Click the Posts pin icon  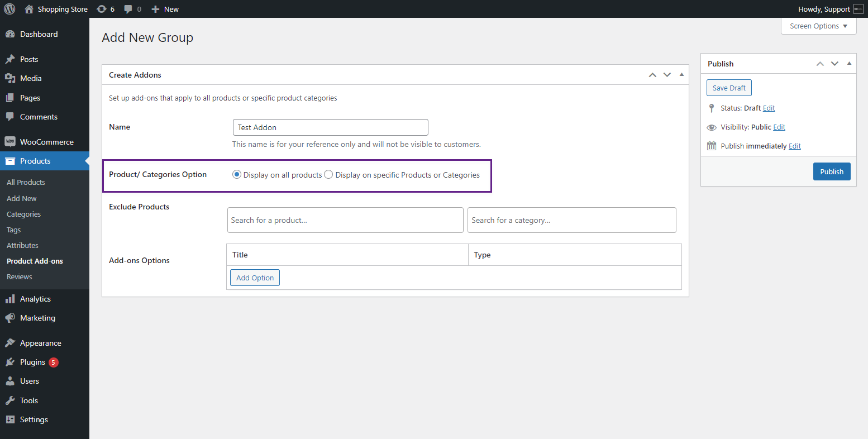point(10,59)
